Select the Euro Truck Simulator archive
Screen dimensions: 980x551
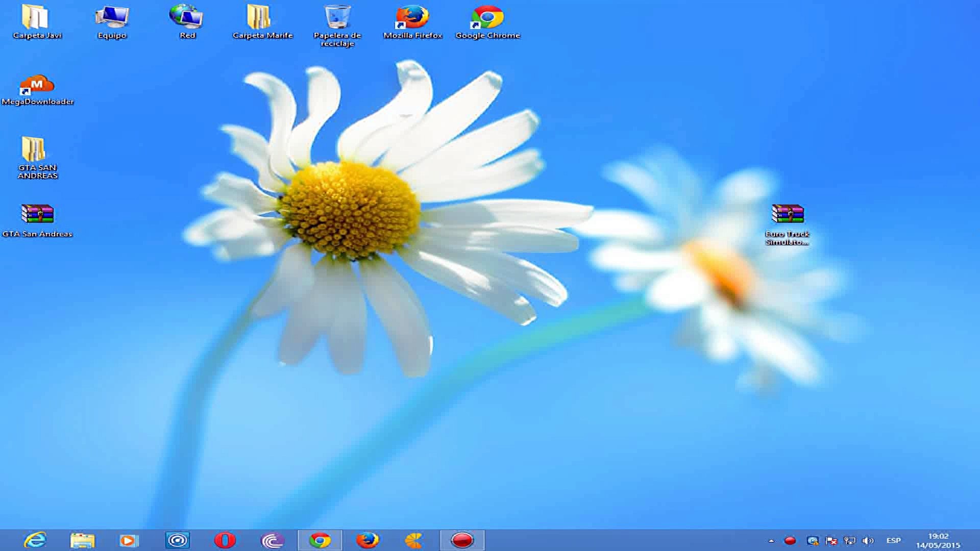point(787,214)
